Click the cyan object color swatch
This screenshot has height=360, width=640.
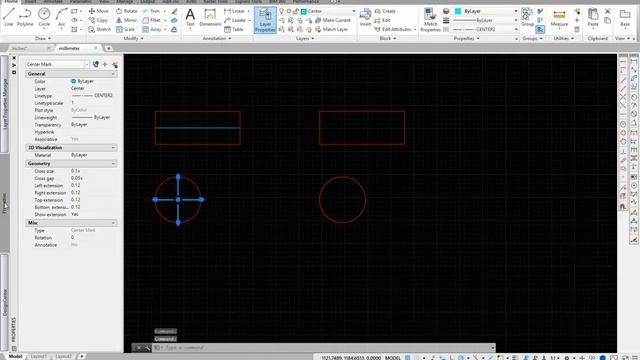pyautogui.click(x=458, y=11)
